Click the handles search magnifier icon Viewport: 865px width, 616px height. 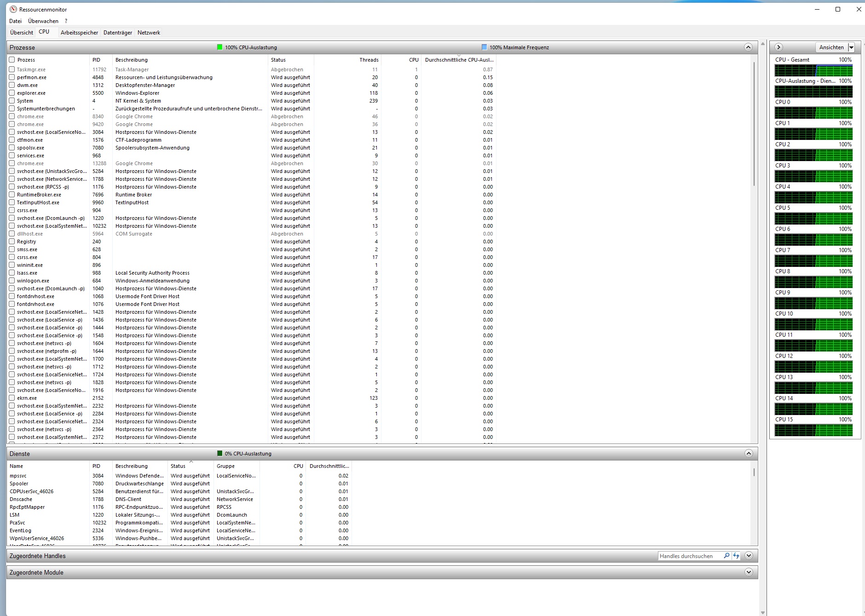727,556
